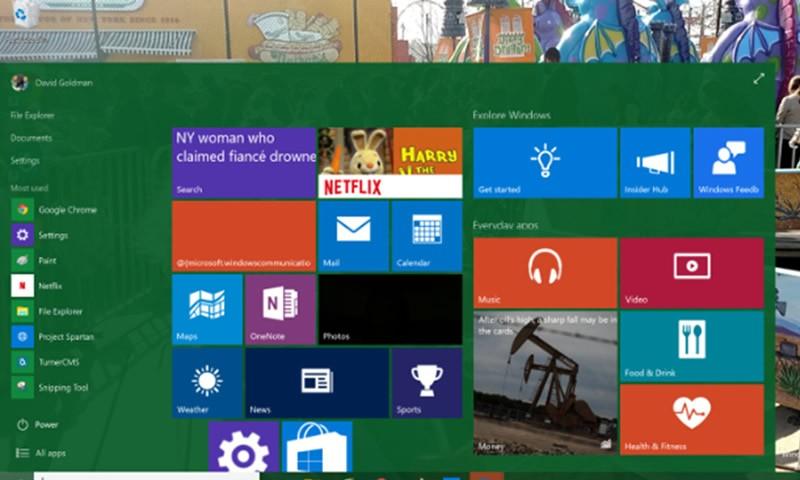Select Snipping Tool in Most used list

pos(62,388)
